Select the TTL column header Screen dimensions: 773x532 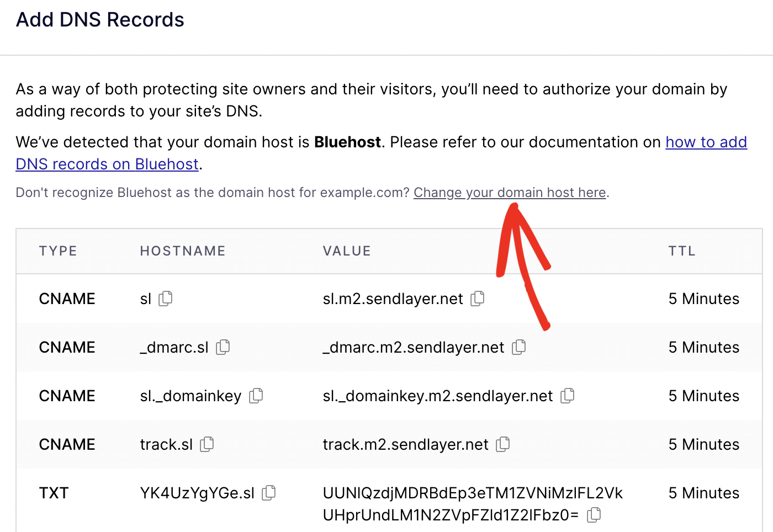point(682,251)
